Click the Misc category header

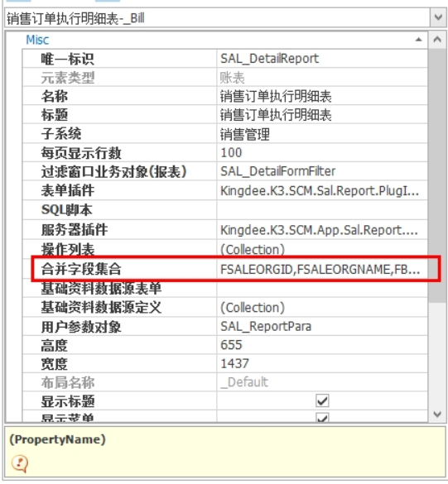[37, 40]
